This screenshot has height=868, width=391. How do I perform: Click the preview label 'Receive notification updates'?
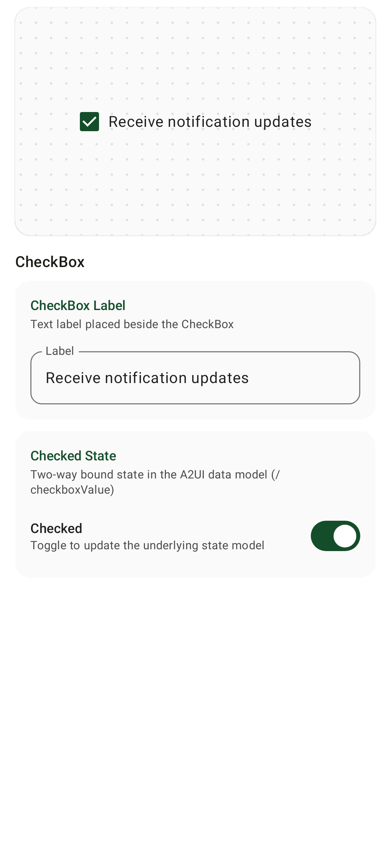click(x=210, y=122)
